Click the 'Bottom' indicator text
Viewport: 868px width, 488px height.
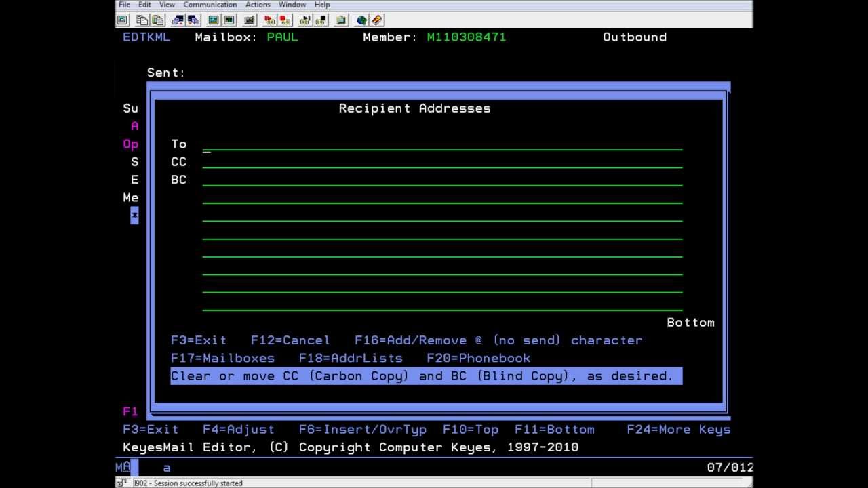[690, 323]
